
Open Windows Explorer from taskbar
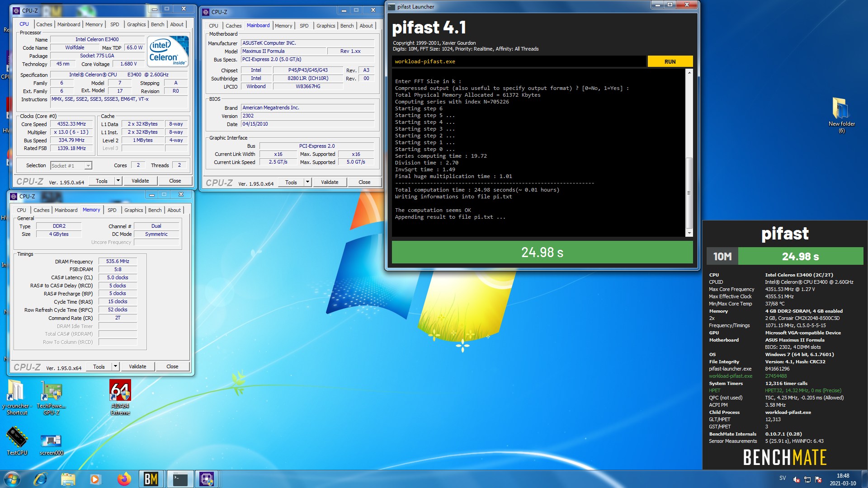coord(68,479)
